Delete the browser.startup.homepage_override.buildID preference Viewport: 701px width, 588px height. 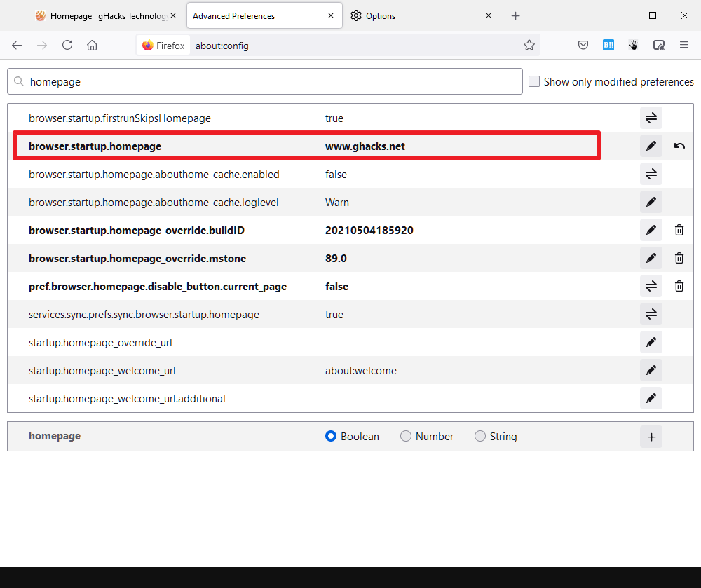pos(679,230)
